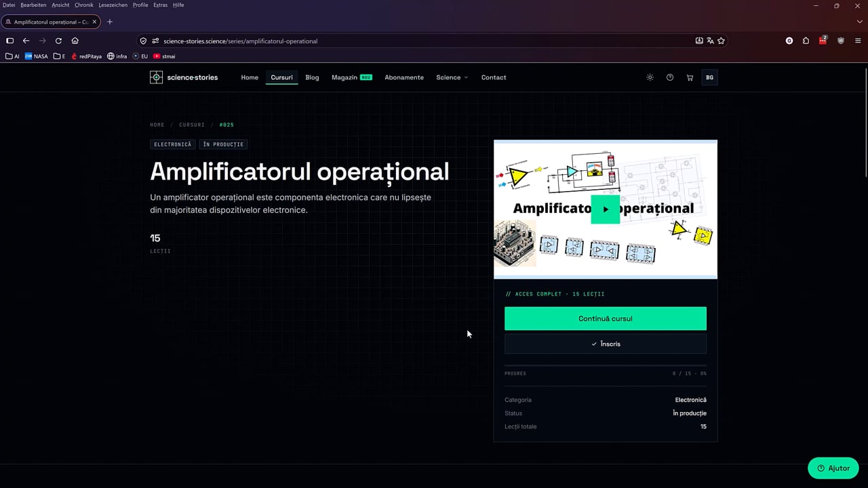This screenshot has width=868, height=488.
Task: Open the grey shield extension icon
Action: pos(841,41)
